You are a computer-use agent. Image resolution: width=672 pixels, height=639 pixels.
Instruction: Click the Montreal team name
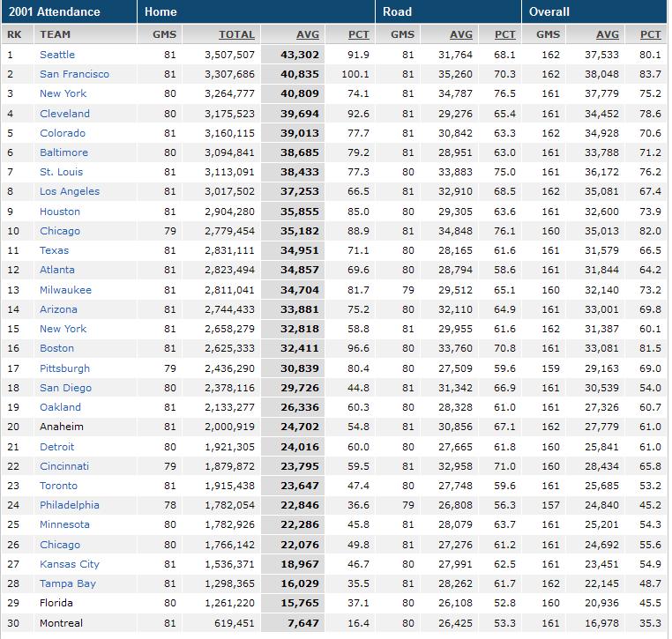point(61,623)
